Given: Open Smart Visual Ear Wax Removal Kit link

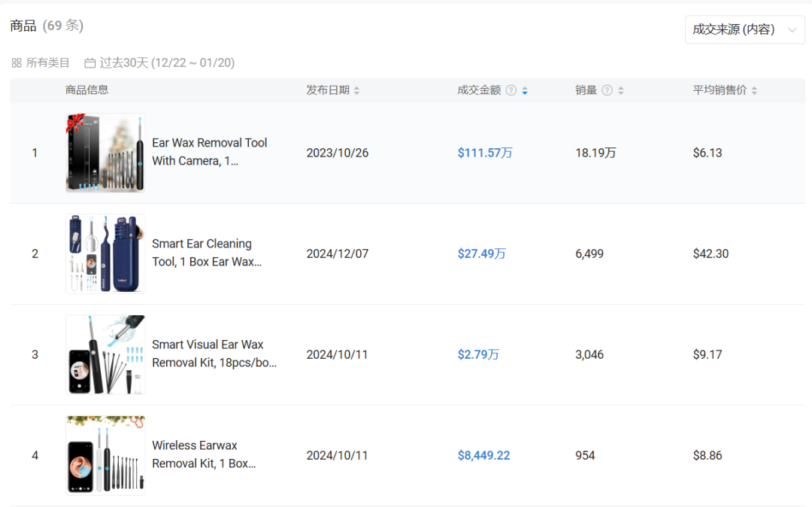Looking at the screenshot, I should [x=214, y=354].
